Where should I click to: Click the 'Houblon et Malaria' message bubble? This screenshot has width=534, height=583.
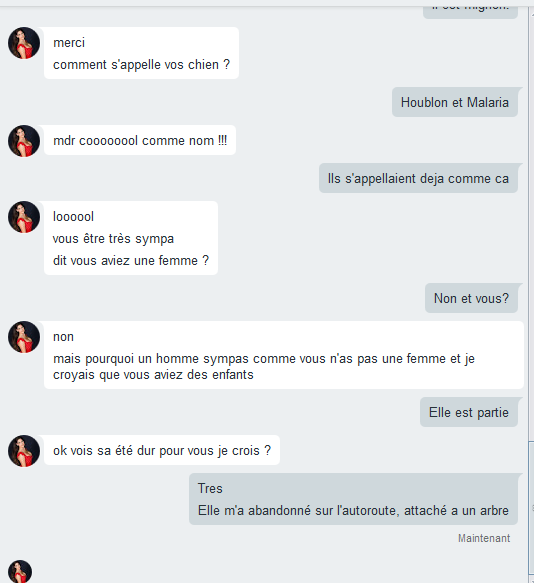tap(455, 102)
